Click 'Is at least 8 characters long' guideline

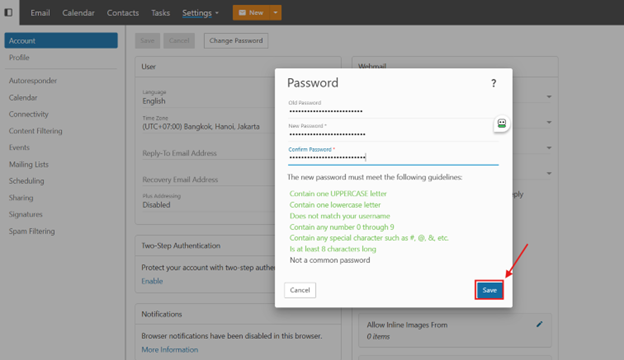point(333,249)
